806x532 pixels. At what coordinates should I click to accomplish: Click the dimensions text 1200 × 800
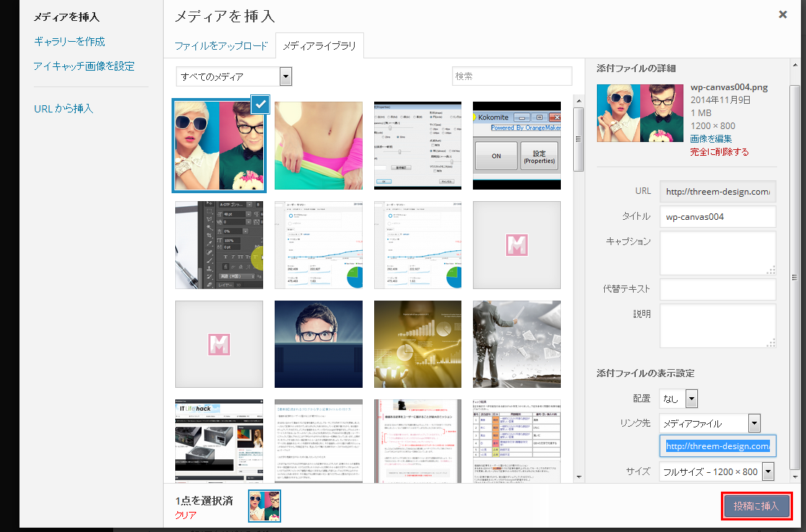point(712,126)
